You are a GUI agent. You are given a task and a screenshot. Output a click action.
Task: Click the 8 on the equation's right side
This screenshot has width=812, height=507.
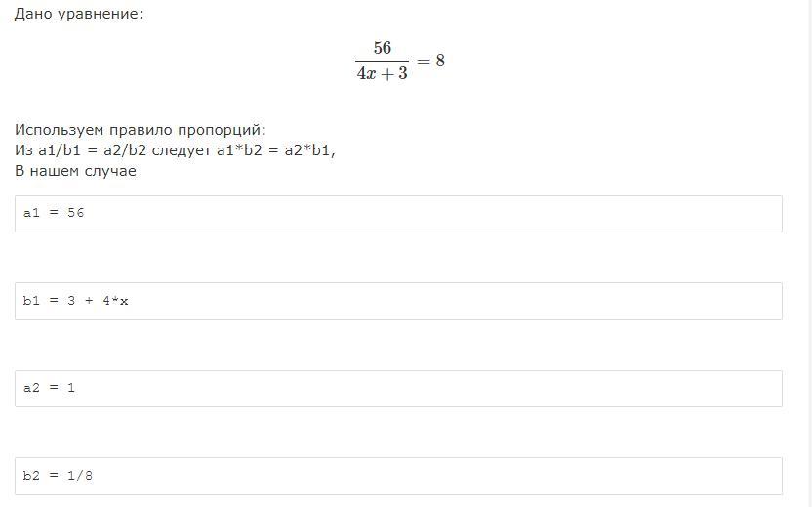440,61
